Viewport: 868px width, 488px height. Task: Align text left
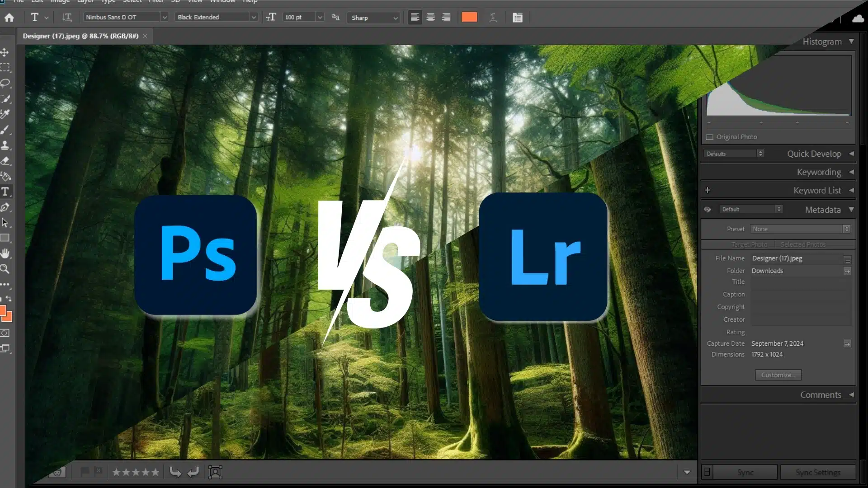coord(415,17)
